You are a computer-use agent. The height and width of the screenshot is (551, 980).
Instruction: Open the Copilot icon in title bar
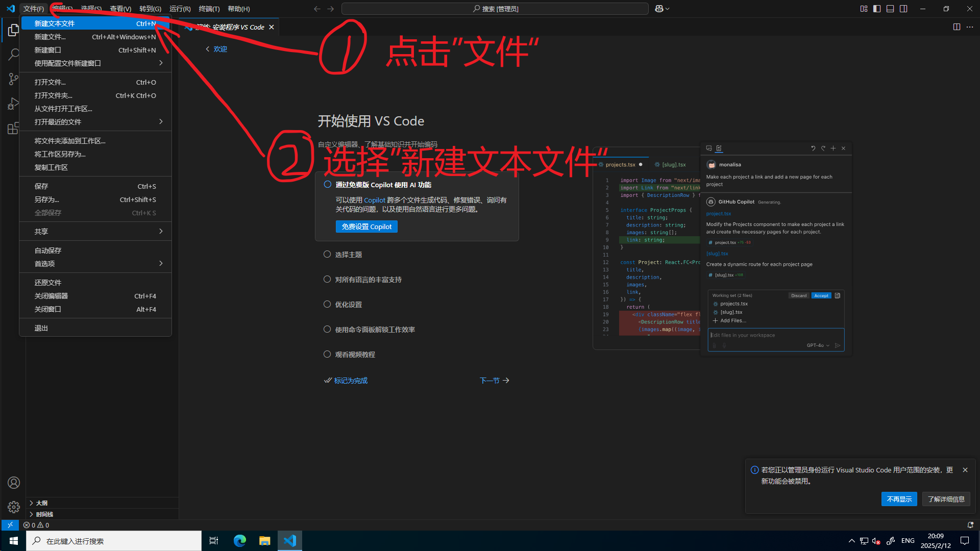click(x=659, y=9)
